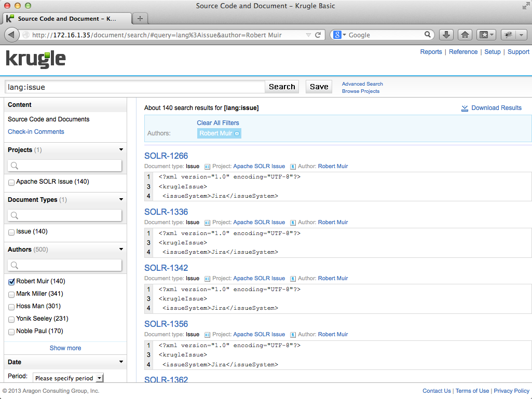Open the Download Results link

click(x=496, y=108)
